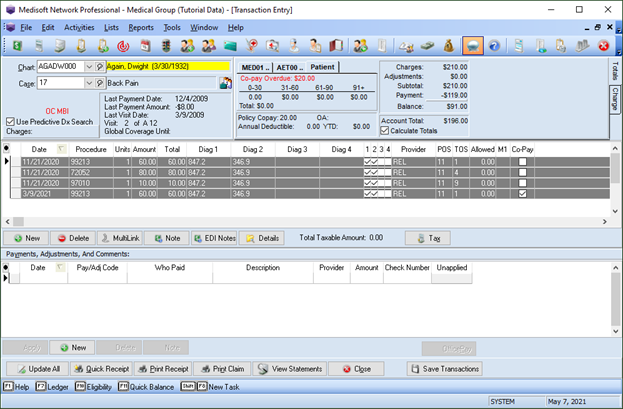Toggle Use Predictive Dx Search checkbox

click(x=10, y=122)
